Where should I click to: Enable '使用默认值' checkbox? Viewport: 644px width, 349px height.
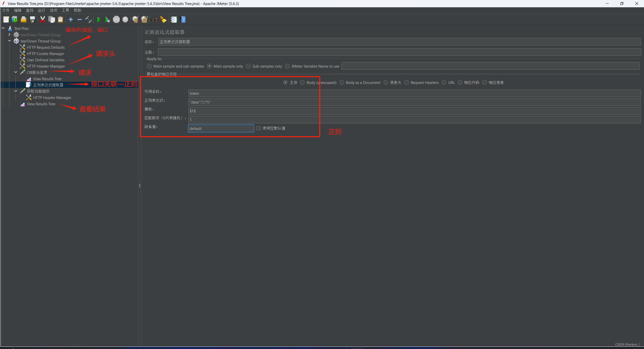click(259, 128)
